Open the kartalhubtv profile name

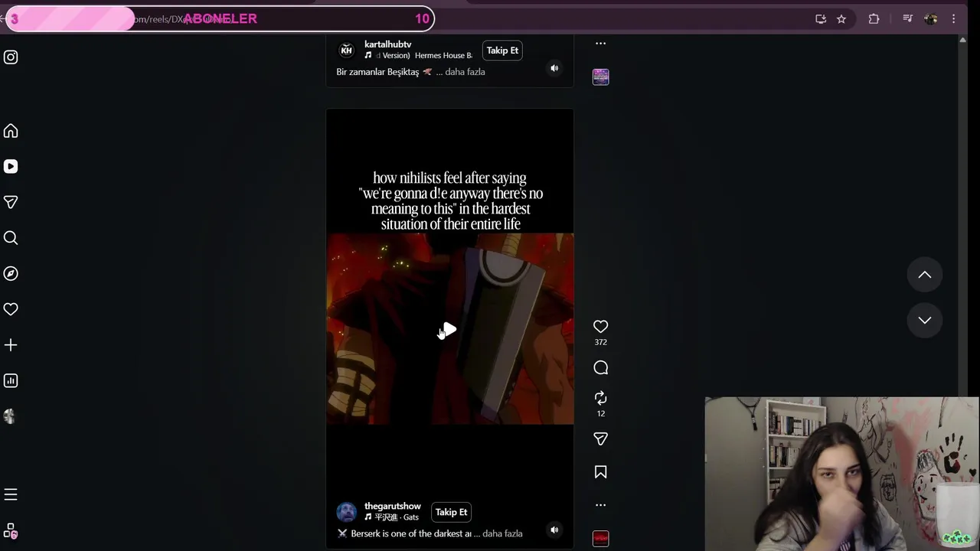387,44
